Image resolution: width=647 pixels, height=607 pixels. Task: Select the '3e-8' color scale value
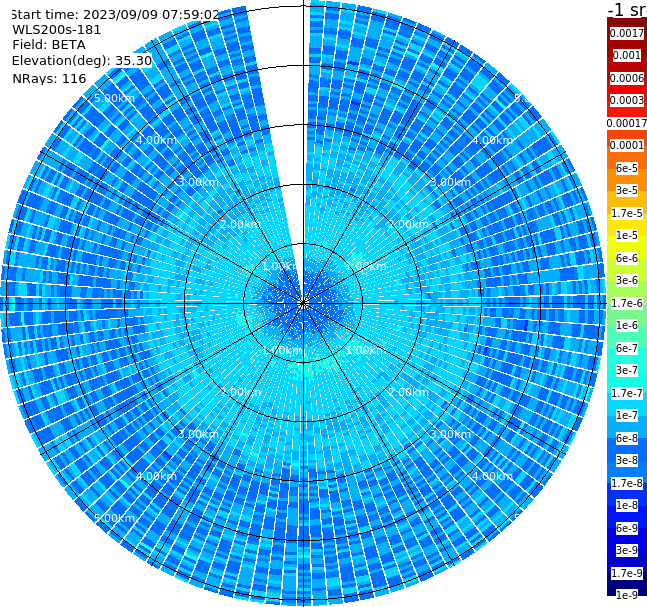coord(627,460)
